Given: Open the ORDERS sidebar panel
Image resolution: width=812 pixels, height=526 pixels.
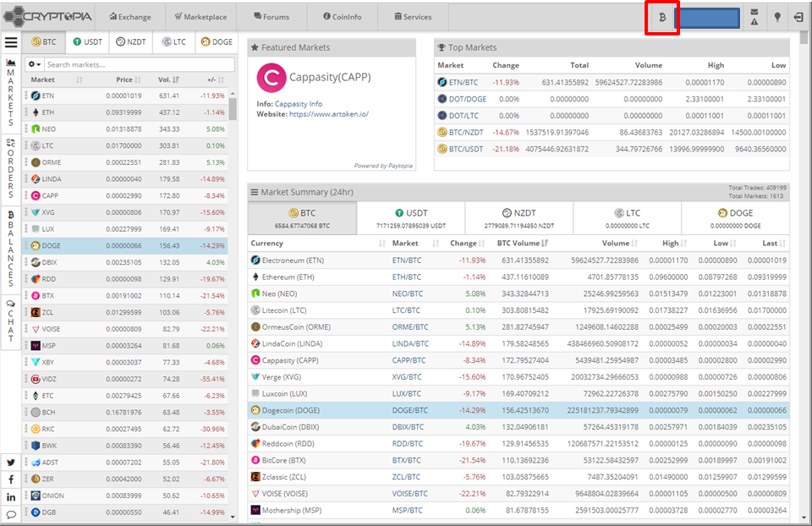Looking at the screenshot, I should coord(10,169).
